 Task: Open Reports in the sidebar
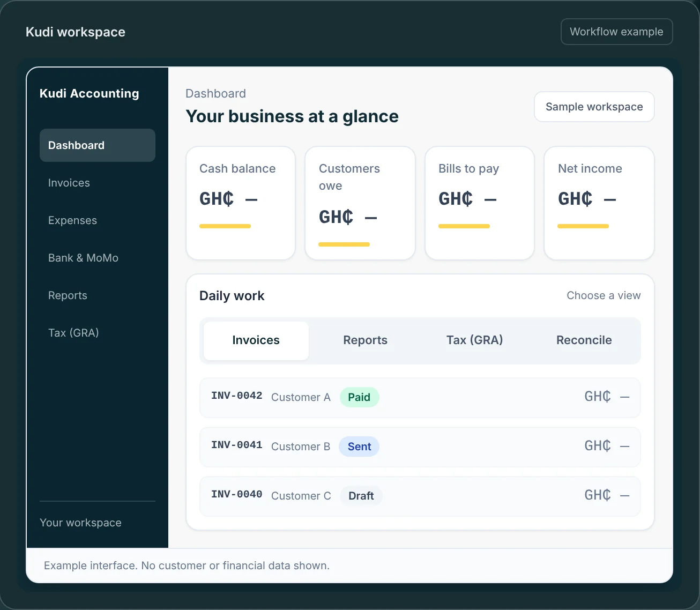click(x=98, y=295)
